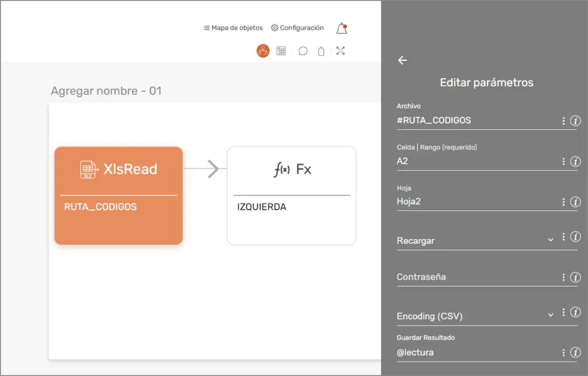Open the Mapa de objetos menu
The width and height of the screenshot is (588, 376).
click(233, 28)
